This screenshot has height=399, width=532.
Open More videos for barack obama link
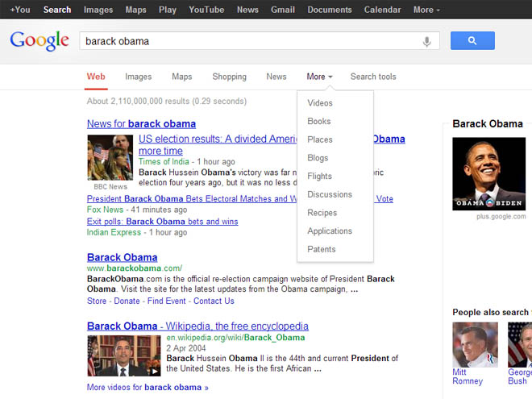(148, 388)
